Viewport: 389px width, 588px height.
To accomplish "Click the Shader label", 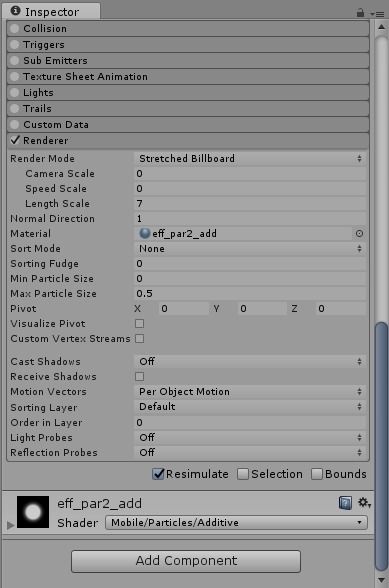I will [x=77, y=523].
